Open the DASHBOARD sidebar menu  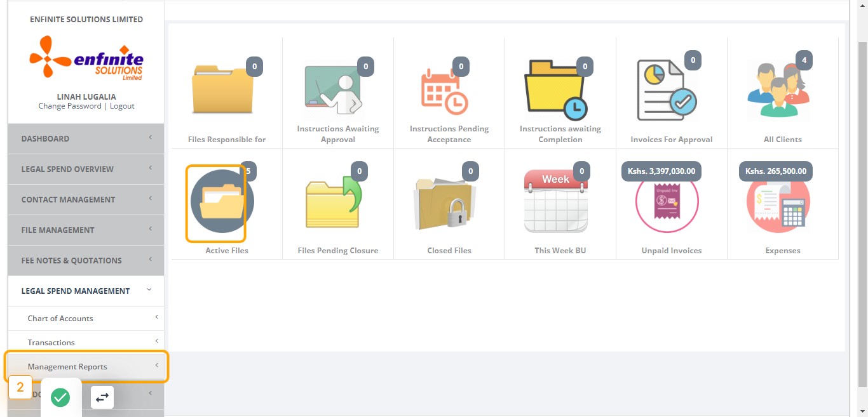[x=86, y=138]
